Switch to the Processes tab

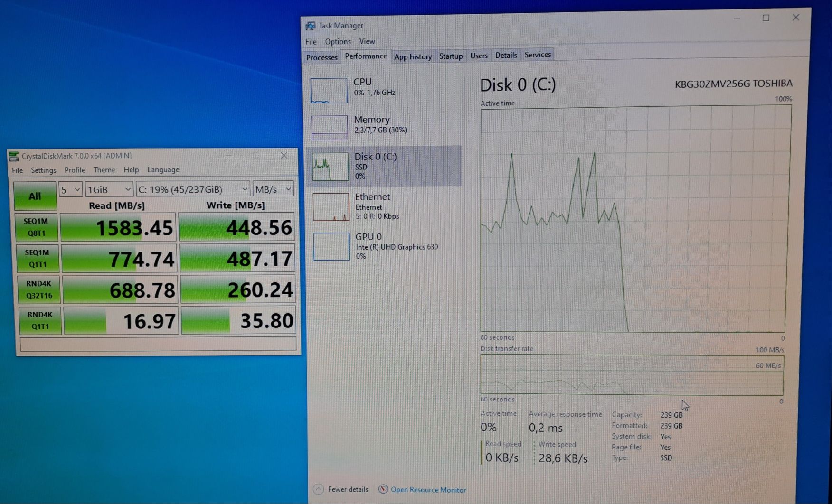pyautogui.click(x=321, y=57)
